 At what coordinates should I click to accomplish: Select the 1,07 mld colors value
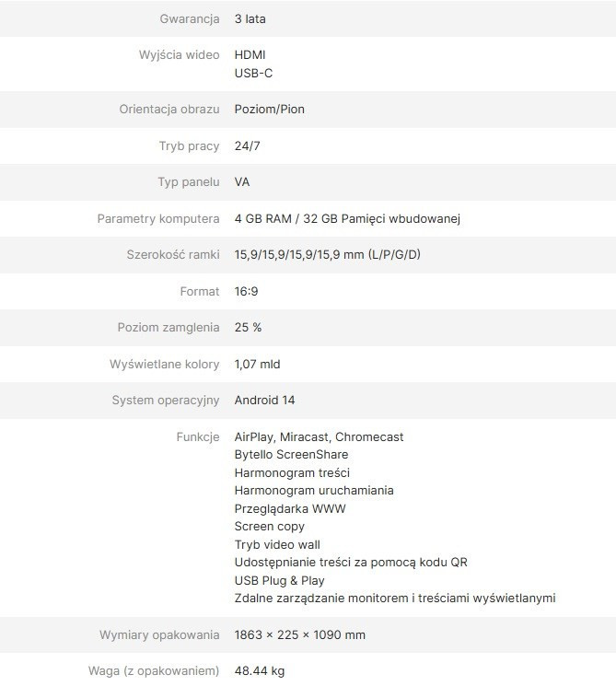point(257,365)
